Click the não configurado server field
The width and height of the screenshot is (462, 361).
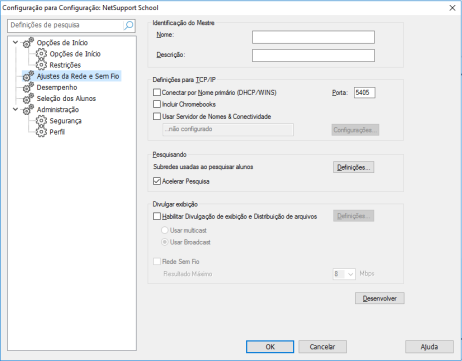(228, 129)
